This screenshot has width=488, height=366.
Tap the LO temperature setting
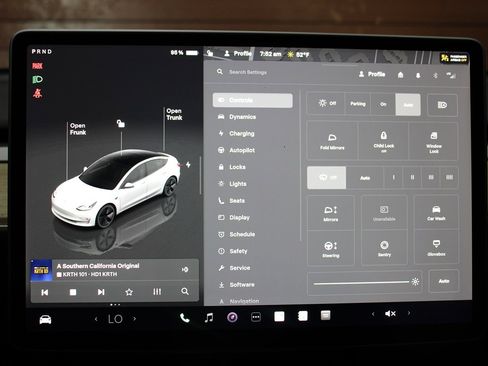(x=115, y=319)
